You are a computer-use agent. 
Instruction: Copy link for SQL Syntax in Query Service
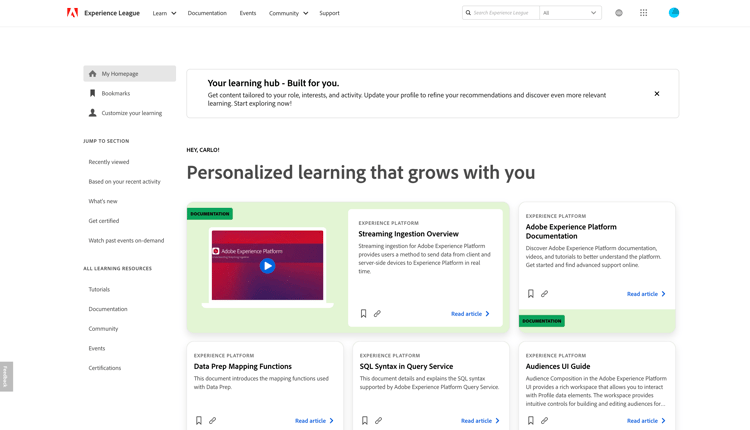tap(378, 420)
